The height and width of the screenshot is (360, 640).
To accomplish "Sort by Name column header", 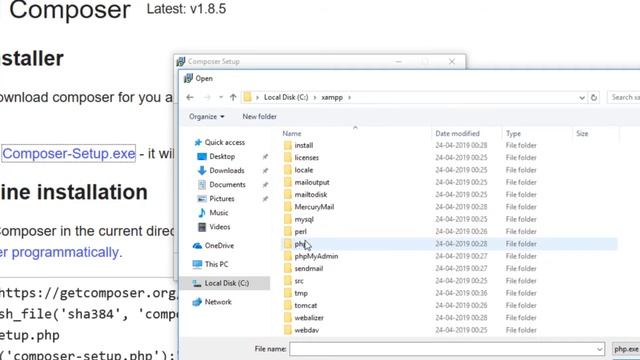I will click(292, 133).
